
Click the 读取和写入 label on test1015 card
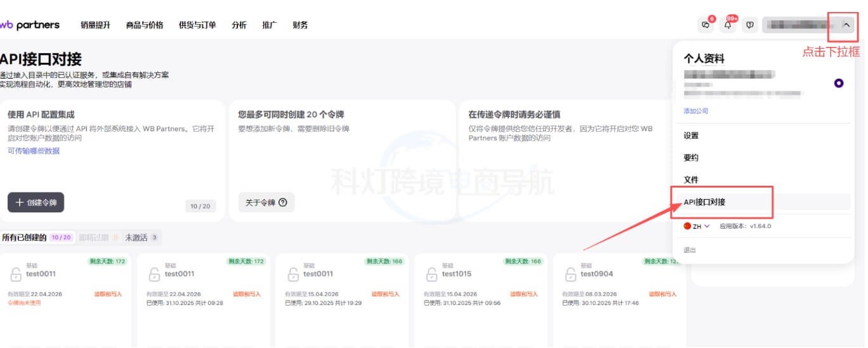tap(524, 294)
